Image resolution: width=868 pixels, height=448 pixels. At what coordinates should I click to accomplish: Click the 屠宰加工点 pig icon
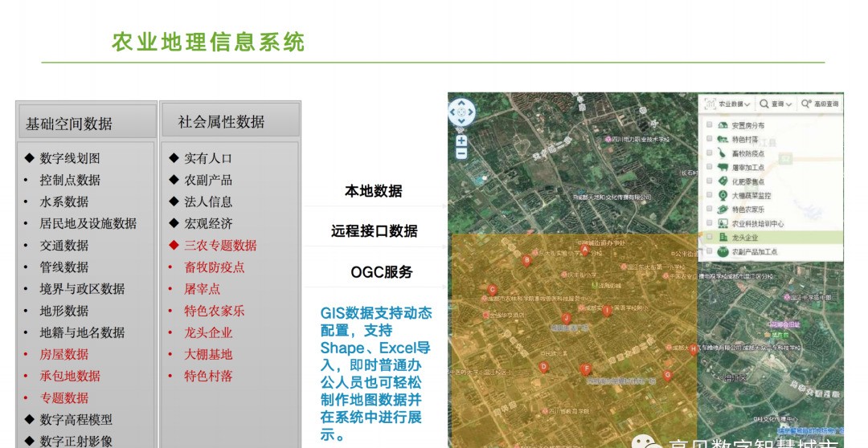723,167
